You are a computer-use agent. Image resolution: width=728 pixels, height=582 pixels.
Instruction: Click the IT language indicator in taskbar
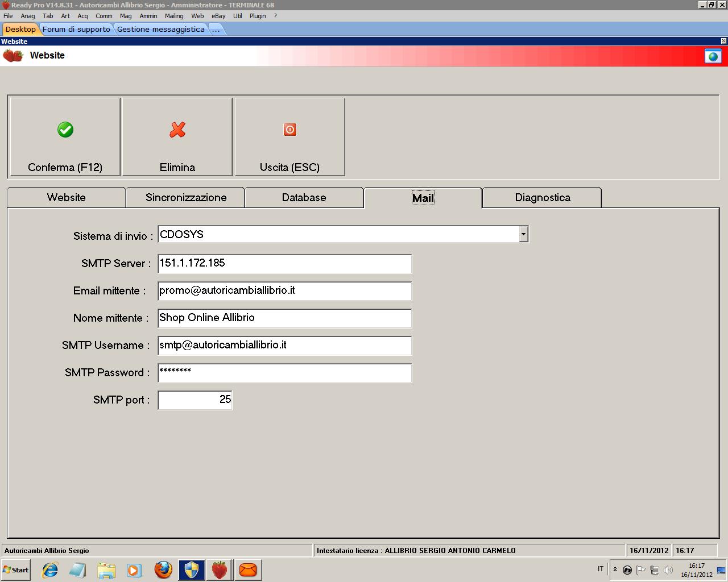click(601, 569)
